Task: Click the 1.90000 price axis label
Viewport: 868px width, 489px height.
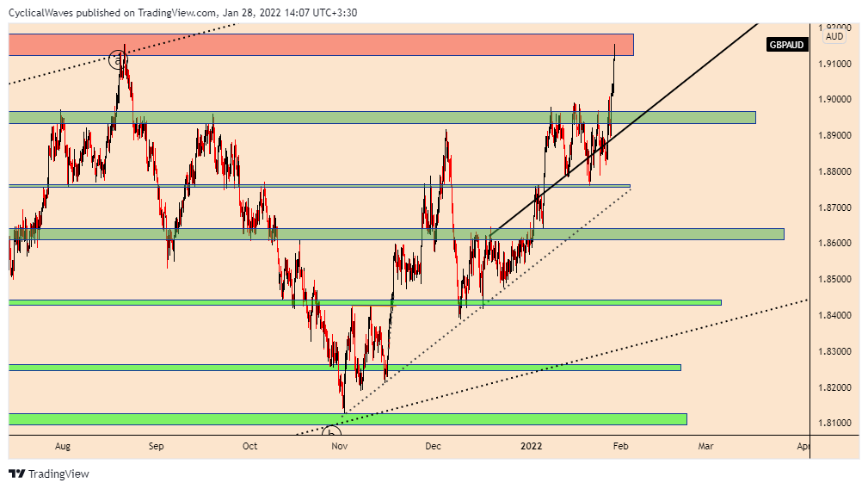Action: coord(834,100)
